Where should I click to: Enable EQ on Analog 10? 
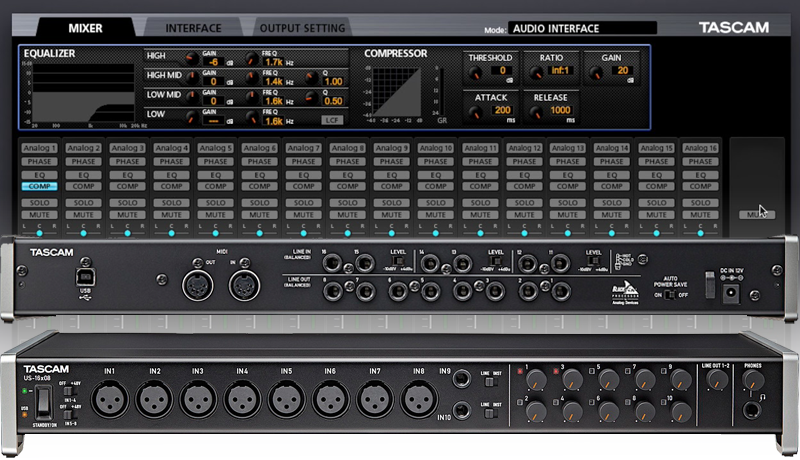pyautogui.click(x=435, y=175)
